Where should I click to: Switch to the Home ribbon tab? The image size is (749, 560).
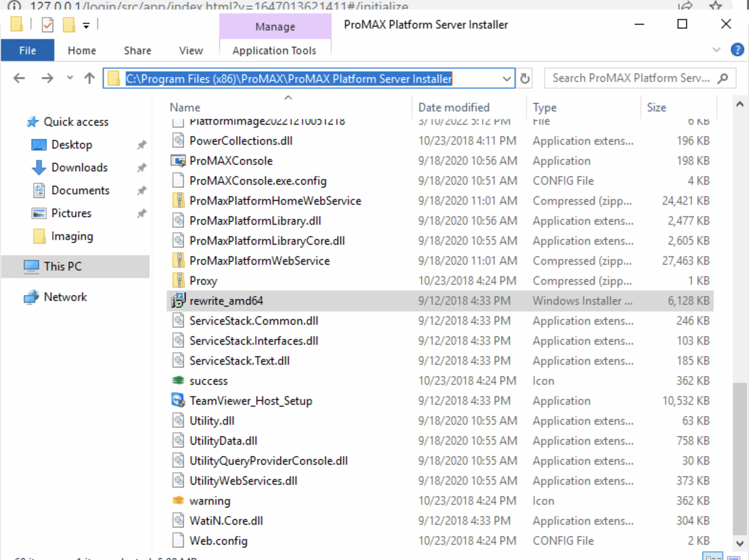81,50
